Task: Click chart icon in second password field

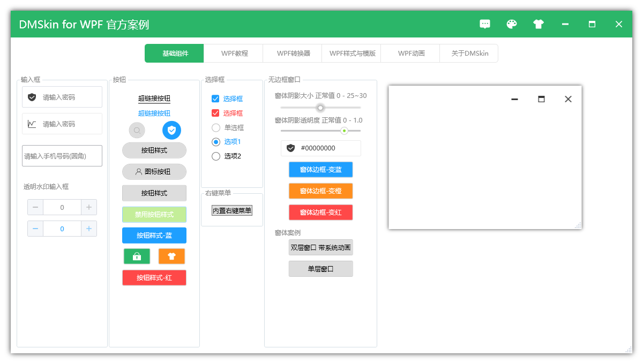Action: pos(32,124)
